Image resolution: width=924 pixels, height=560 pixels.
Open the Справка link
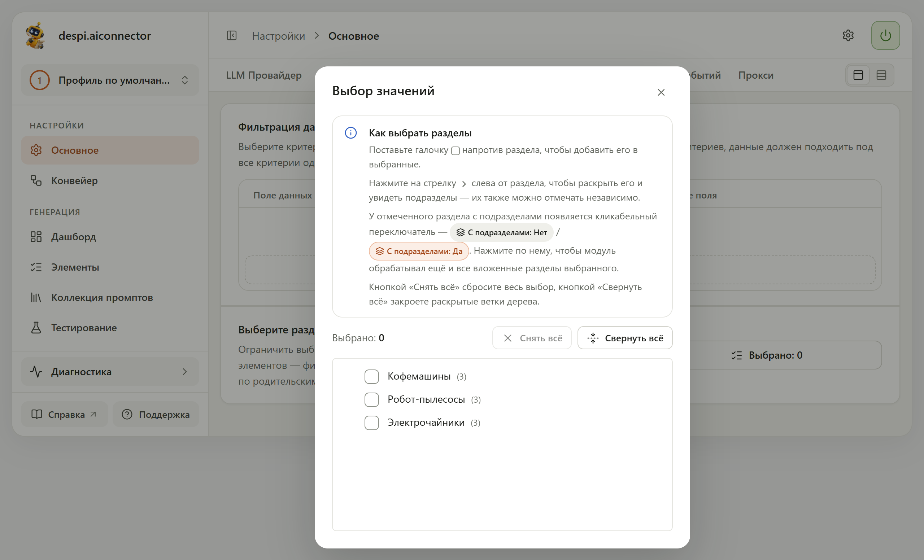point(65,414)
